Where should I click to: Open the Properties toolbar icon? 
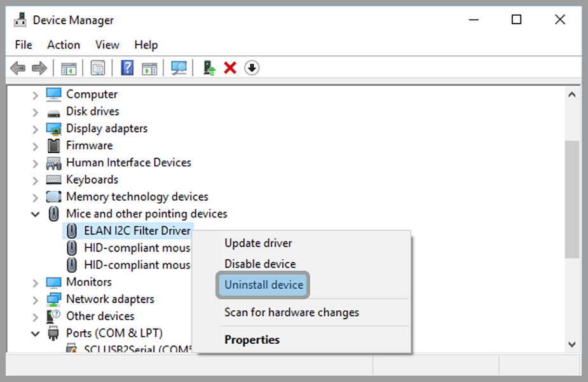pyautogui.click(x=98, y=68)
